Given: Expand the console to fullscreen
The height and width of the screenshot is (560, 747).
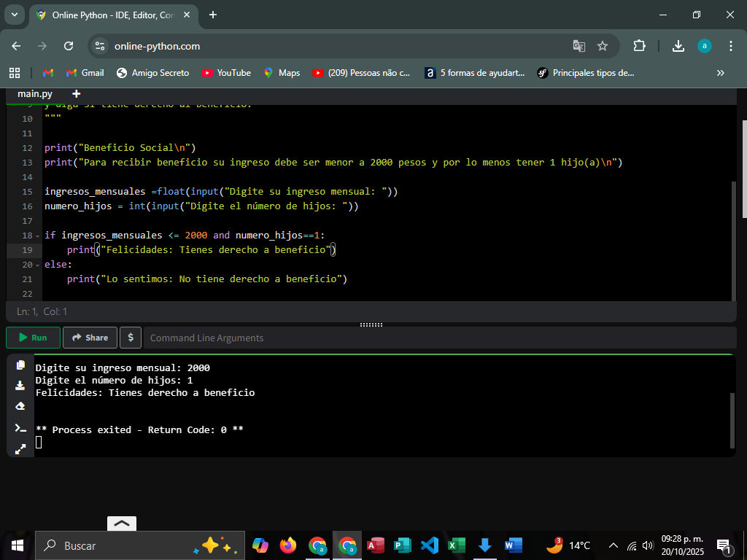Looking at the screenshot, I should click(20, 448).
